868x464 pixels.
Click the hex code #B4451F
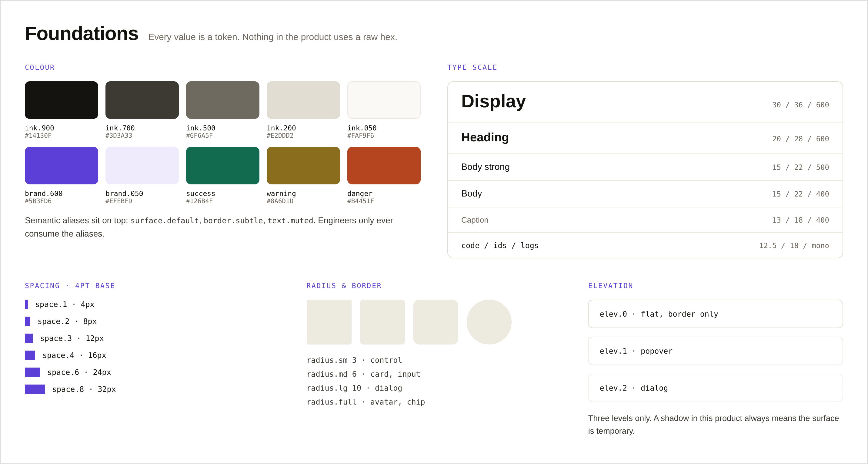pyautogui.click(x=361, y=201)
